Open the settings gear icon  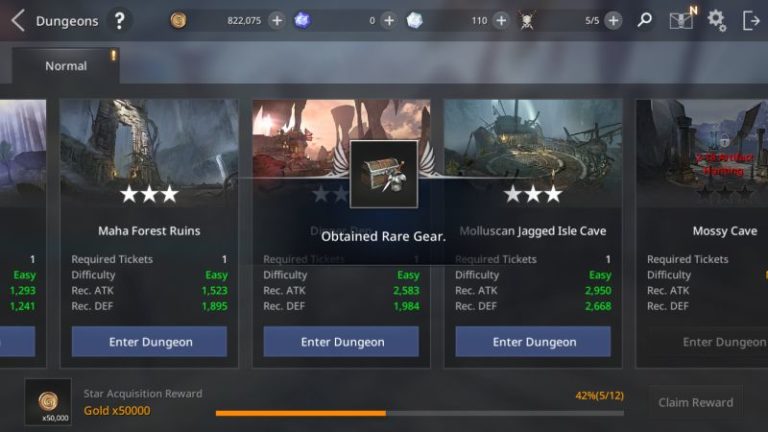point(717,21)
